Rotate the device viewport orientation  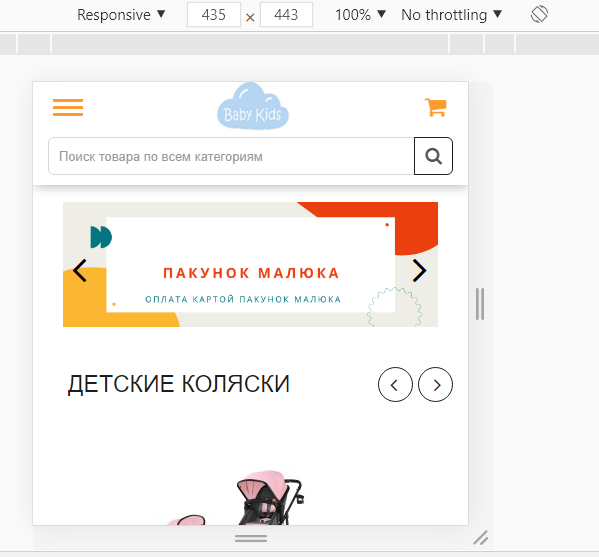[x=539, y=15]
